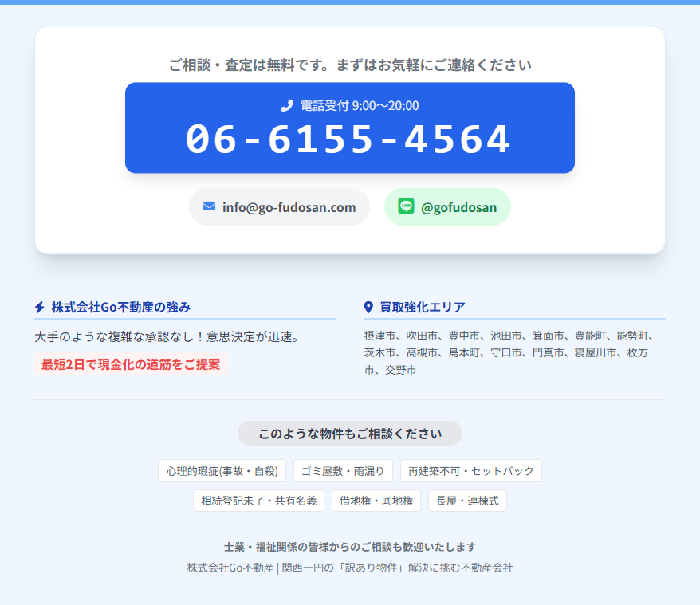The width and height of the screenshot is (700, 605).
Task: Call the number 06-6155-4564
Action: tap(349, 139)
